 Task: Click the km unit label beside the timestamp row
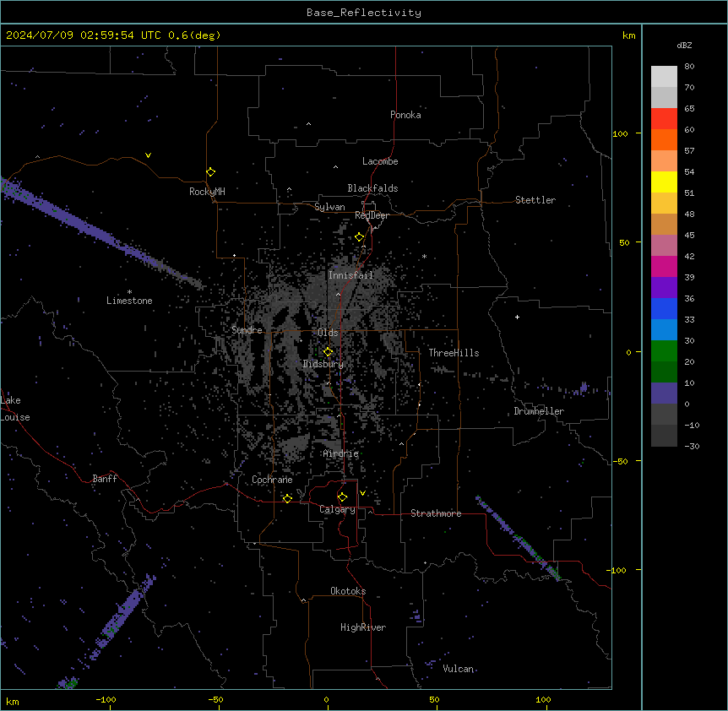pyautogui.click(x=629, y=35)
